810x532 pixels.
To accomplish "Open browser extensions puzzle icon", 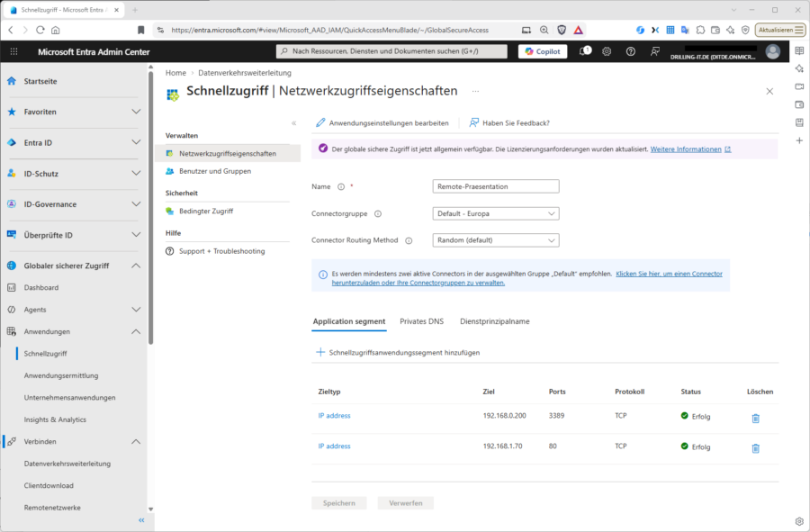I will click(700, 30).
